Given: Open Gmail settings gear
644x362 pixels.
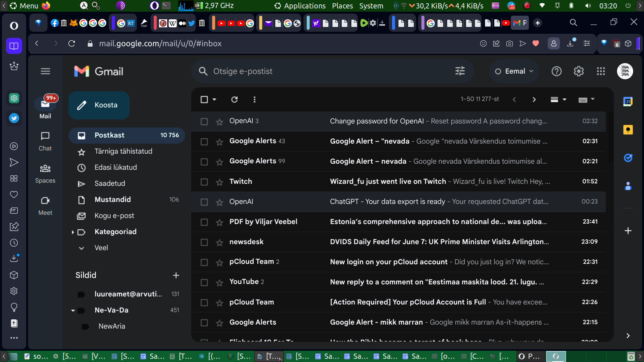Looking at the screenshot, I should [578, 71].
